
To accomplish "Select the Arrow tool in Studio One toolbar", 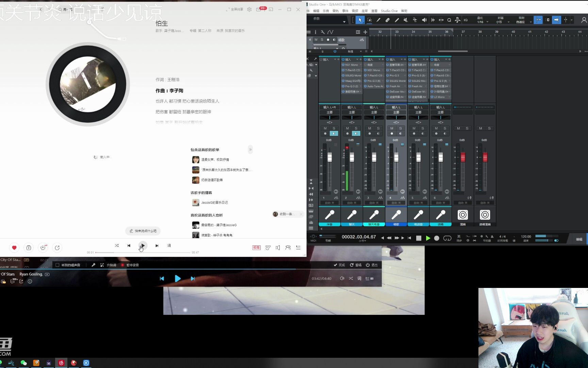I will coord(360,20).
